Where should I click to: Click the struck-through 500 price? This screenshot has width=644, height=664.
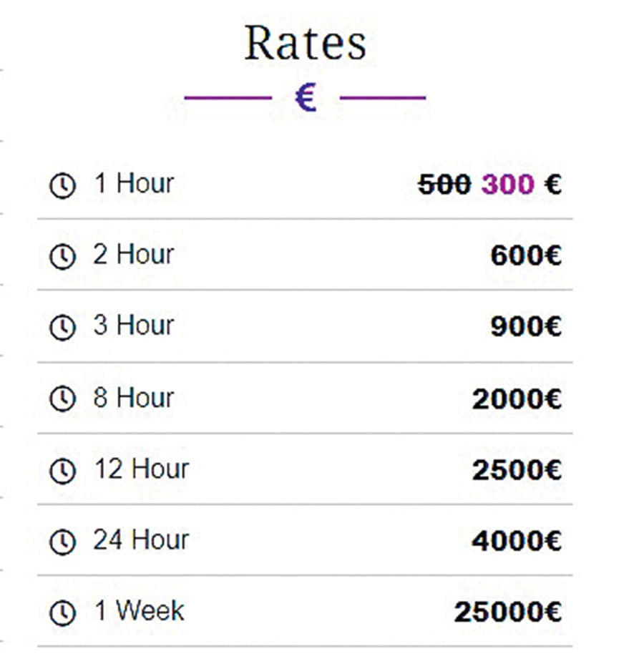(444, 185)
